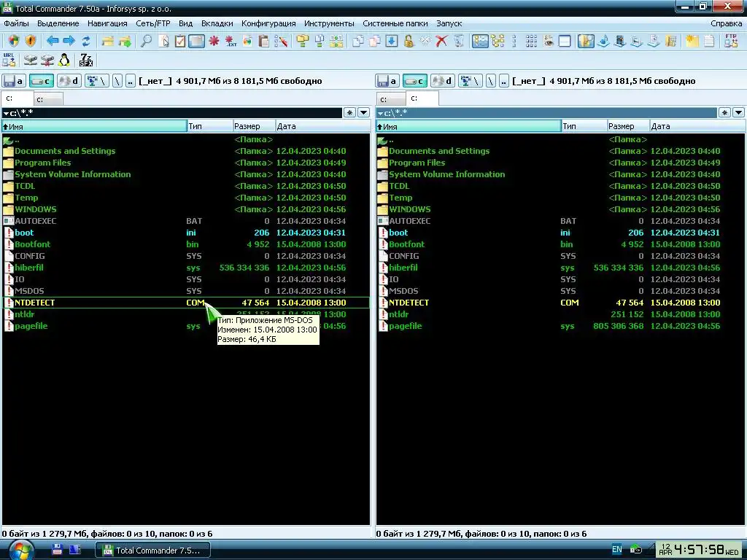
Task: Open left panel directory history dropdown arrow
Action: coord(363,113)
